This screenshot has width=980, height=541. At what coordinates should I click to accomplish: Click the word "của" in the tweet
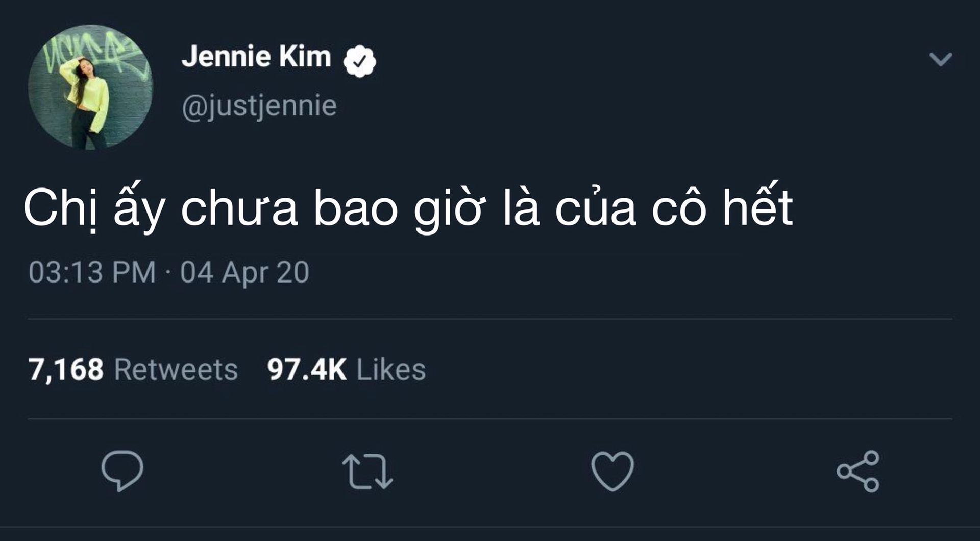[595, 208]
